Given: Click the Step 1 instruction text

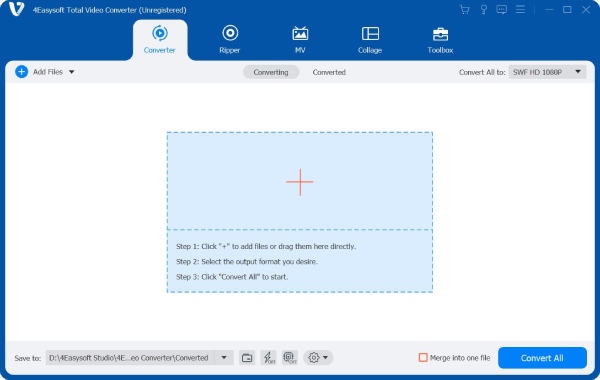Looking at the screenshot, I should (x=266, y=246).
